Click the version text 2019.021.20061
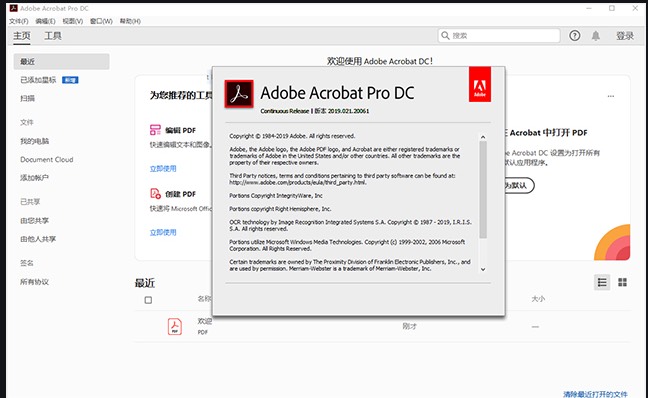This screenshot has height=398, width=648. point(348,111)
